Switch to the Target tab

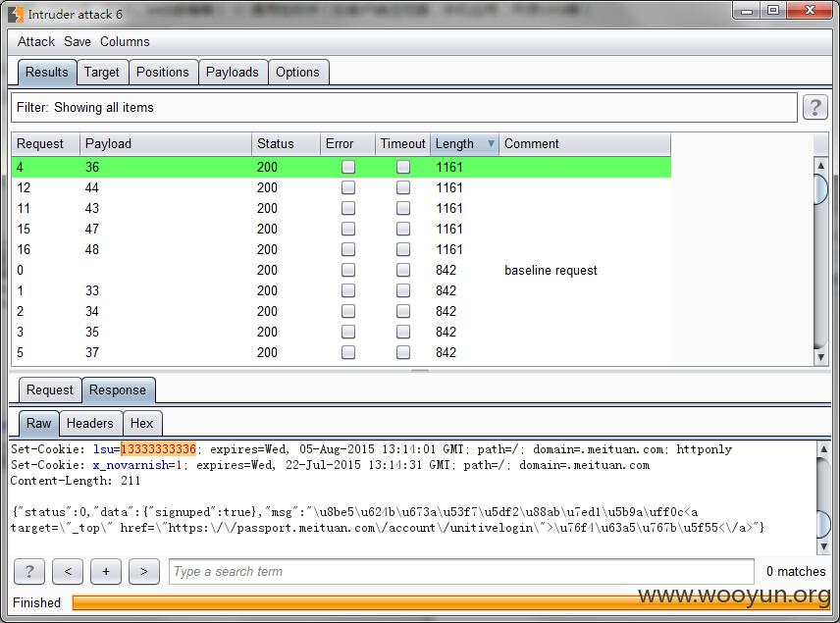coord(102,72)
